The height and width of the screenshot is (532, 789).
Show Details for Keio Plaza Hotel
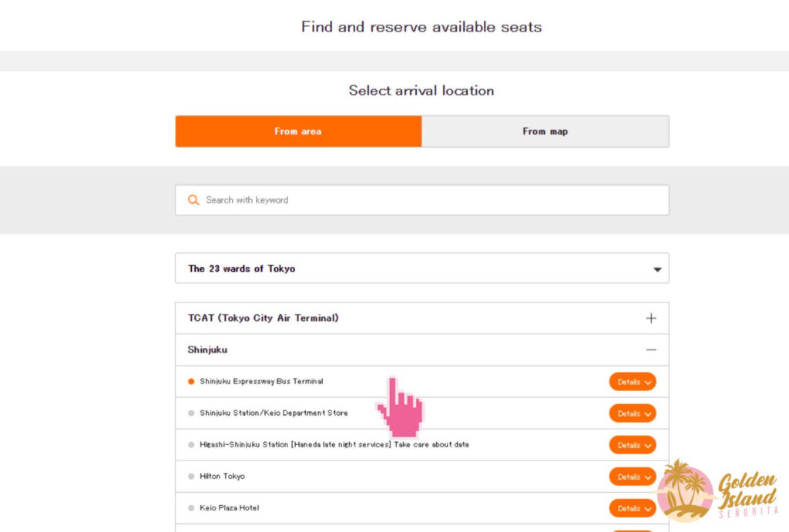(x=633, y=508)
